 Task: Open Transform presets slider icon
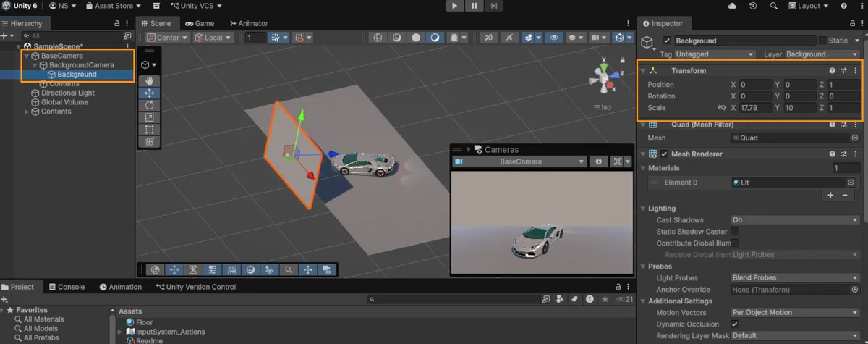coord(843,71)
